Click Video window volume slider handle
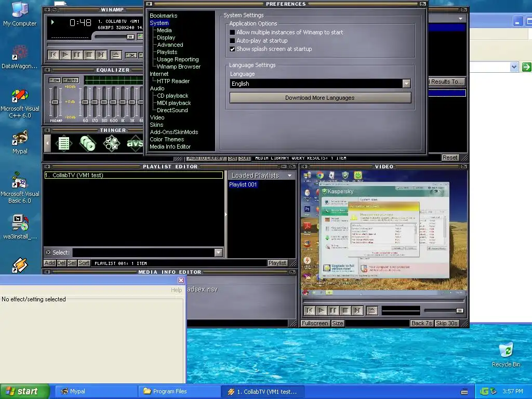The image size is (532, 399). coord(460,311)
